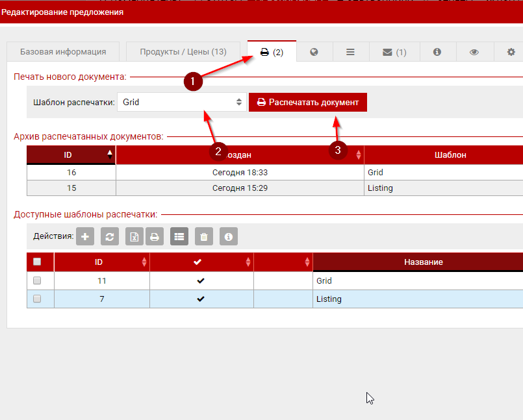The image size is (523, 420).
Task: Switch to Базовая информация tab
Action: point(63,52)
